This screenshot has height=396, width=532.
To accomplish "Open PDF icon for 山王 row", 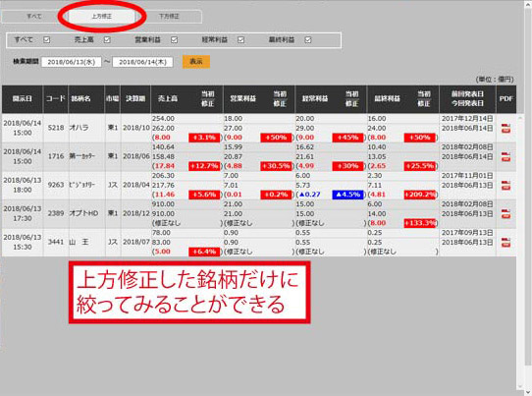I will [505, 243].
